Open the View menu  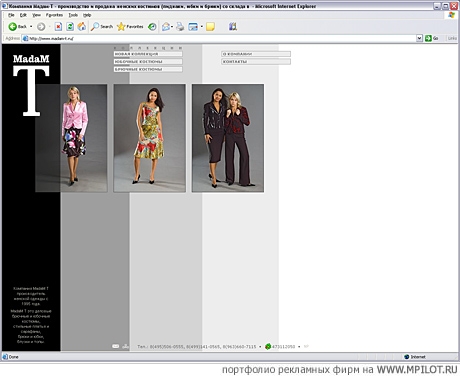(x=36, y=15)
